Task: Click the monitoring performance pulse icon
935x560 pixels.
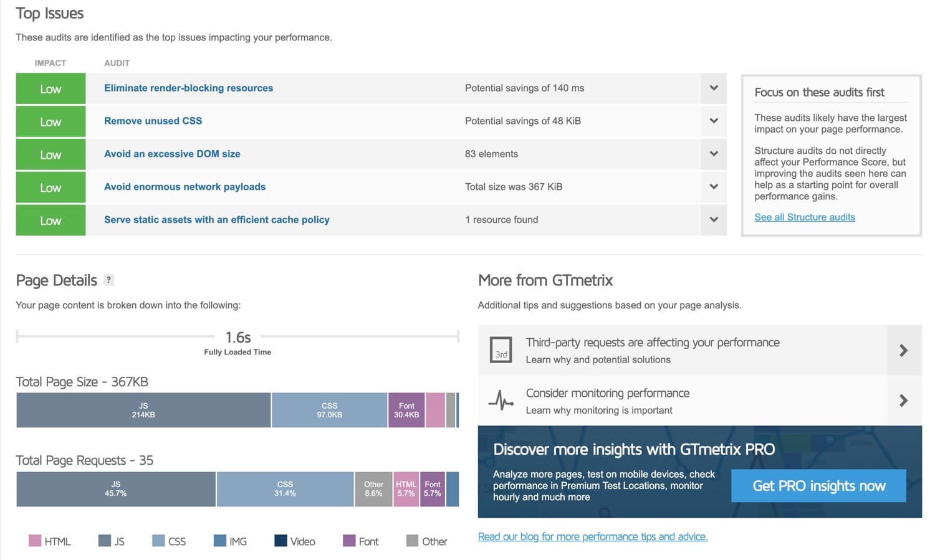Action: click(501, 401)
